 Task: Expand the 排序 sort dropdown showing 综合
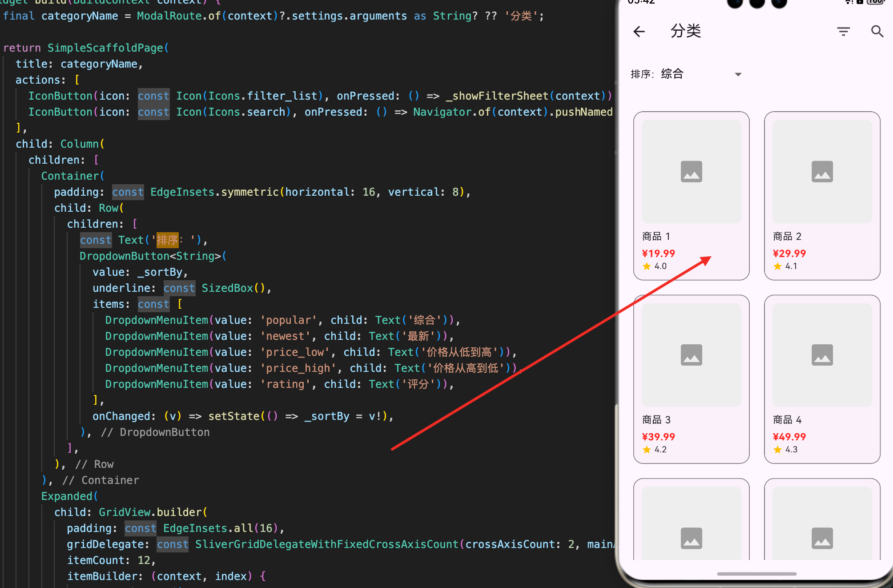click(x=702, y=74)
